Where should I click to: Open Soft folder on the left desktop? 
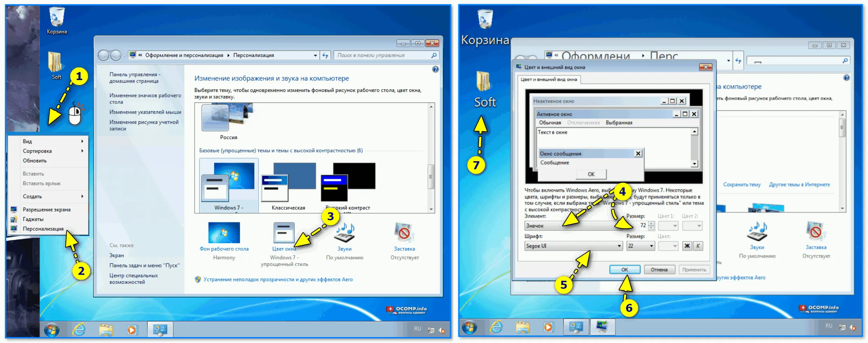pos(56,65)
